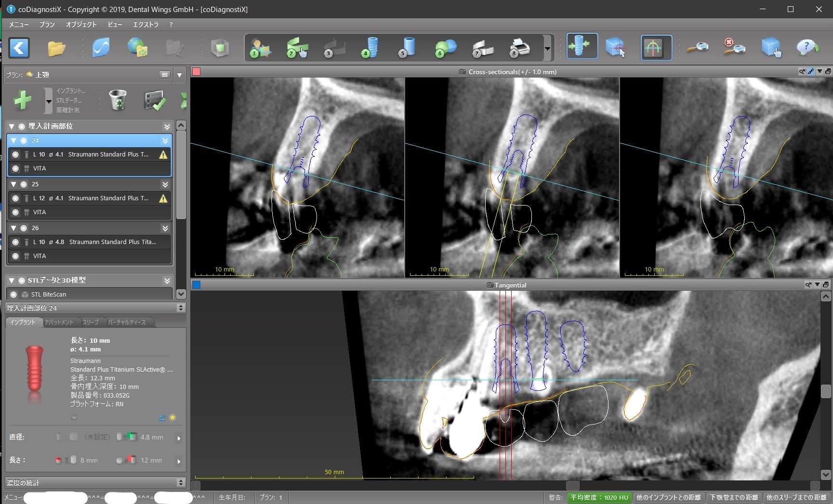Viewport: 833px width, 504px height.
Task: Click the 3D box selection cursor icon
Action: (x=615, y=48)
